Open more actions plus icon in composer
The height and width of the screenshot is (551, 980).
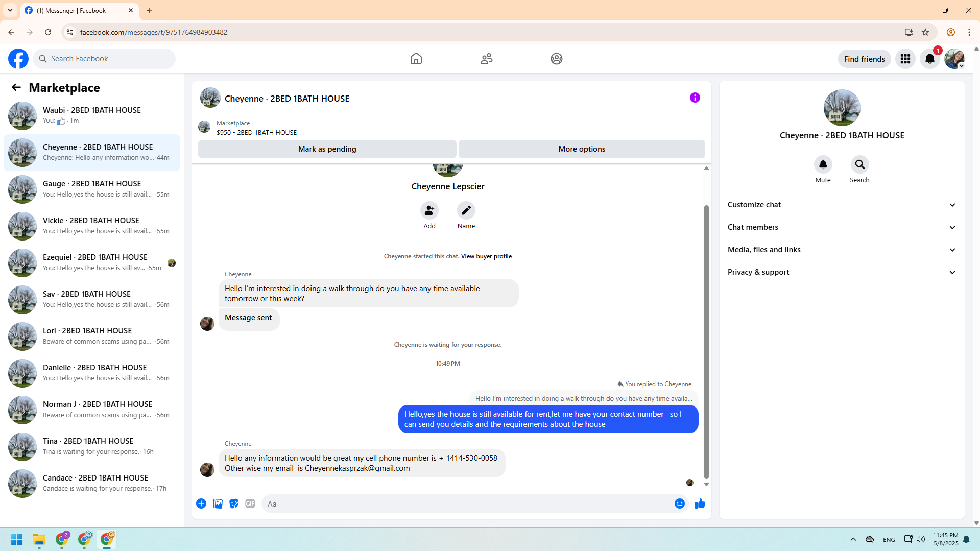click(x=201, y=504)
